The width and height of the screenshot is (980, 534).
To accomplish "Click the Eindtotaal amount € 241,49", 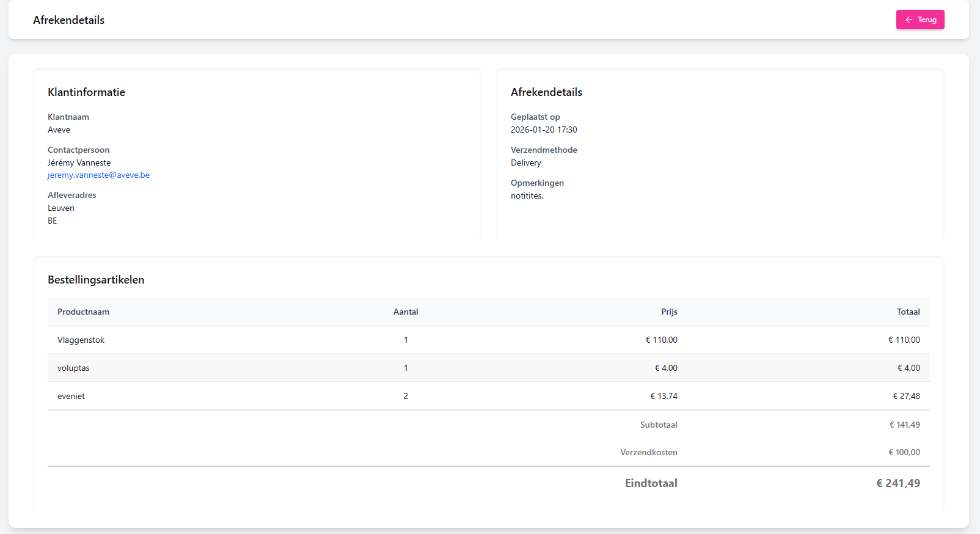I will [898, 483].
